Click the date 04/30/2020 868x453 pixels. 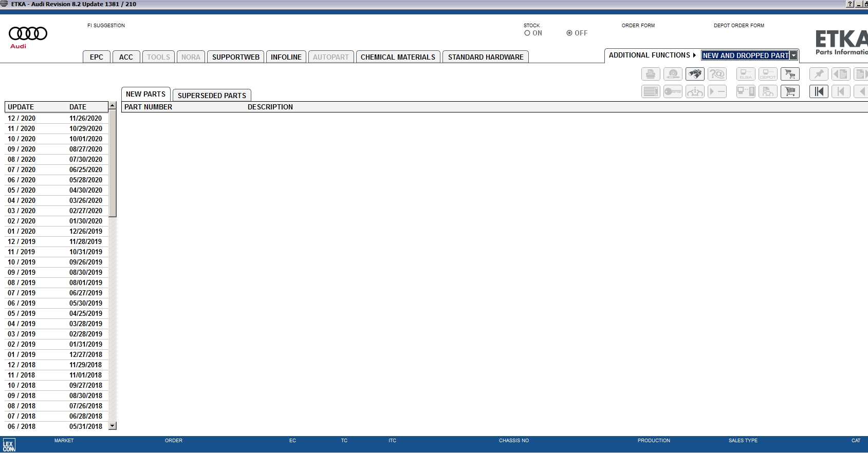[86, 190]
